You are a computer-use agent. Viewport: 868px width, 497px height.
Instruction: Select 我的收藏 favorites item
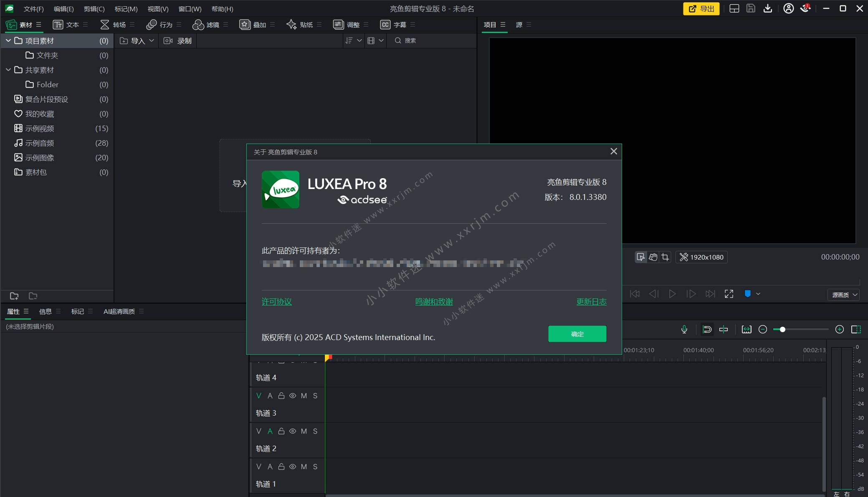(57, 114)
